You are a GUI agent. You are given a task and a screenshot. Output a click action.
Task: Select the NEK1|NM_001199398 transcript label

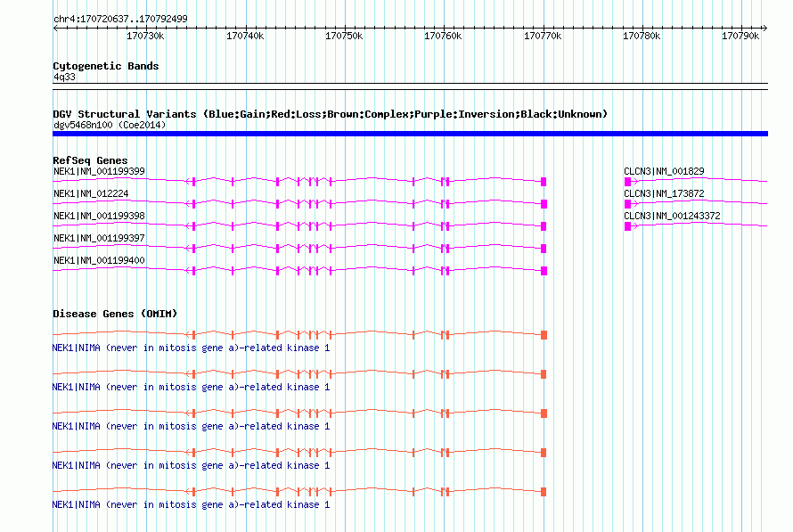99,216
